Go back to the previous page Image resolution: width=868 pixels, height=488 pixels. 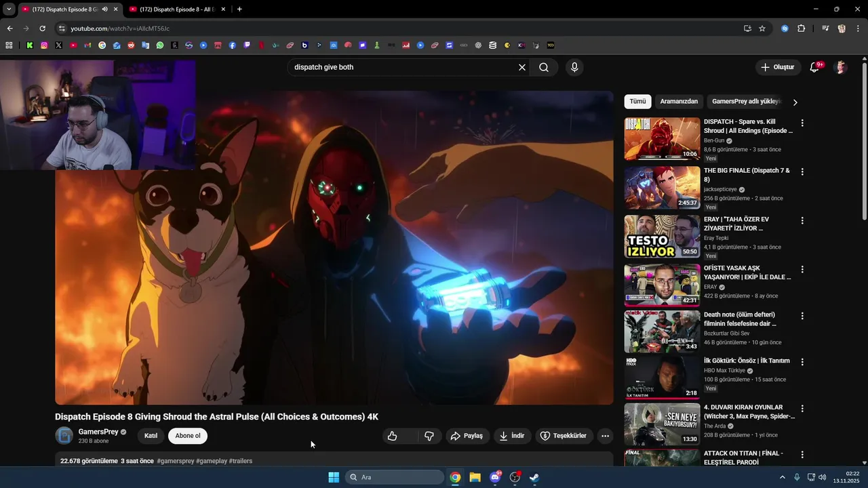[9, 28]
